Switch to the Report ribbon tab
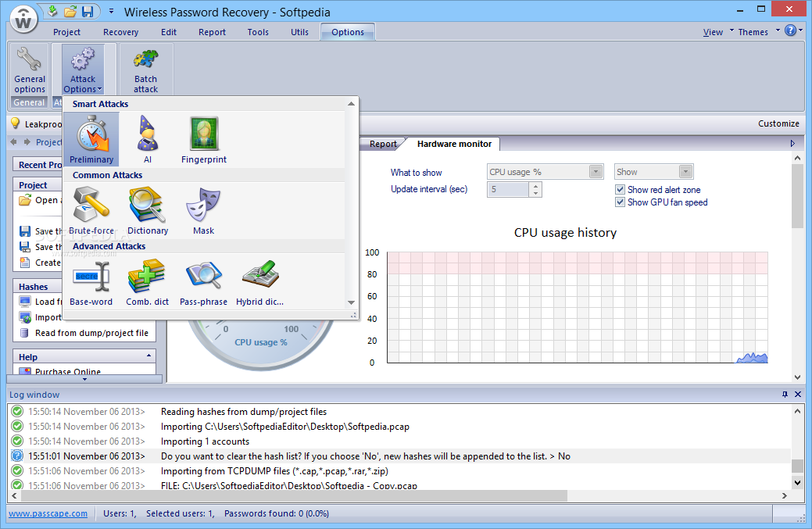Image resolution: width=812 pixels, height=529 pixels. 212,31
